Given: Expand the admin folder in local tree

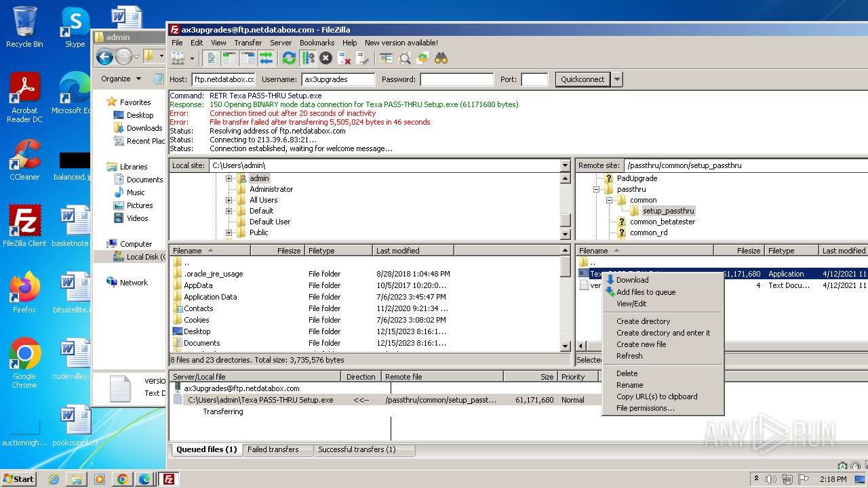Looking at the screenshot, I should click(x=229, y=178).
